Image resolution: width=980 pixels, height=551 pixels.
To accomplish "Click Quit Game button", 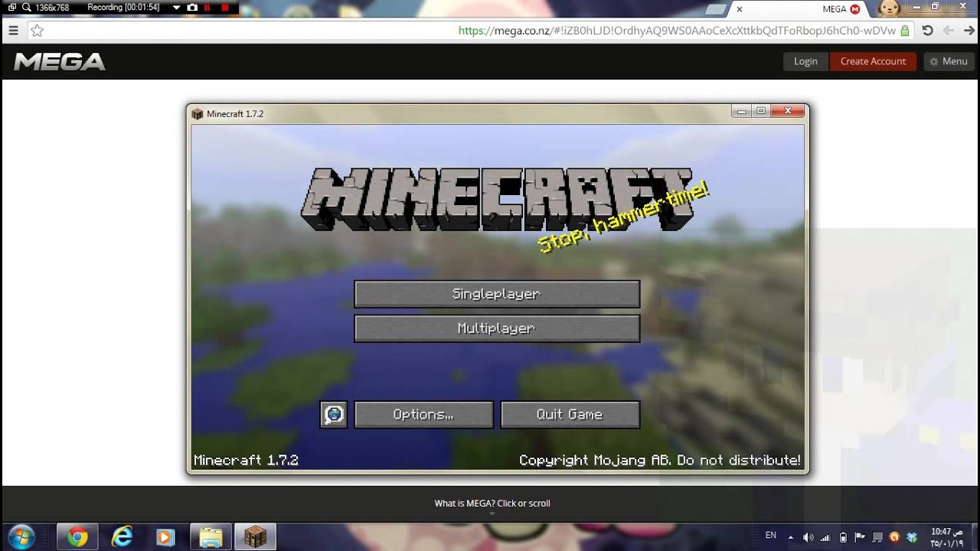I will [570, 414].
